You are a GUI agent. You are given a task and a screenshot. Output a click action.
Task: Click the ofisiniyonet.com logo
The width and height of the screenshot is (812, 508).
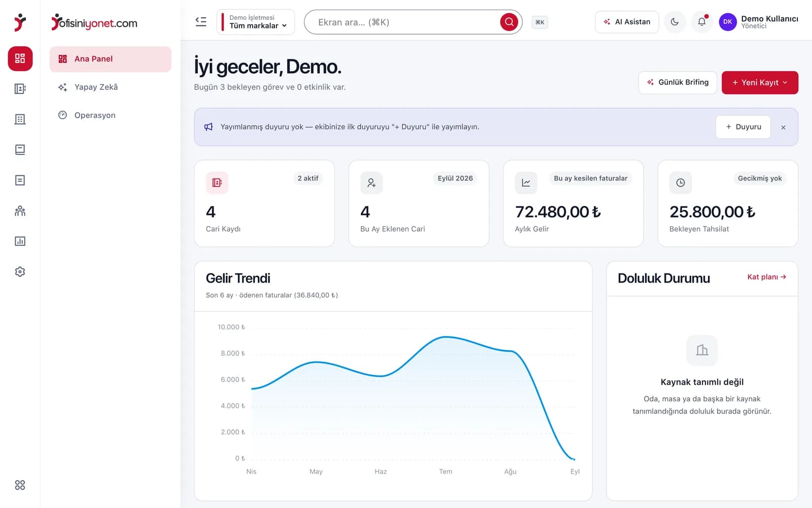(x=94, y=22)
